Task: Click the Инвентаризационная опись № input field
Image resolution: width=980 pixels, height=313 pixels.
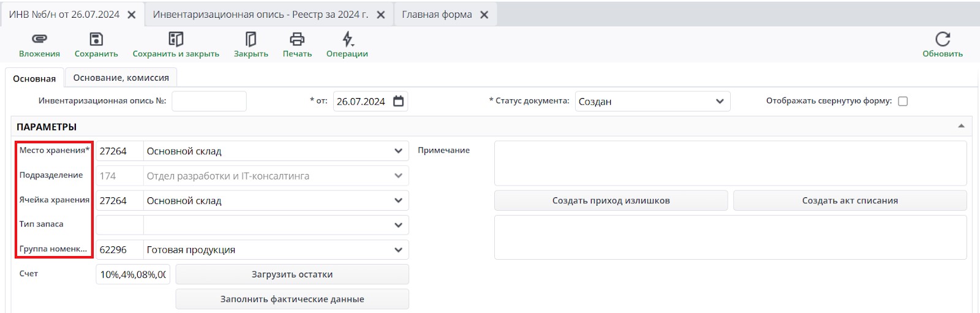Action: coord(209,101)
